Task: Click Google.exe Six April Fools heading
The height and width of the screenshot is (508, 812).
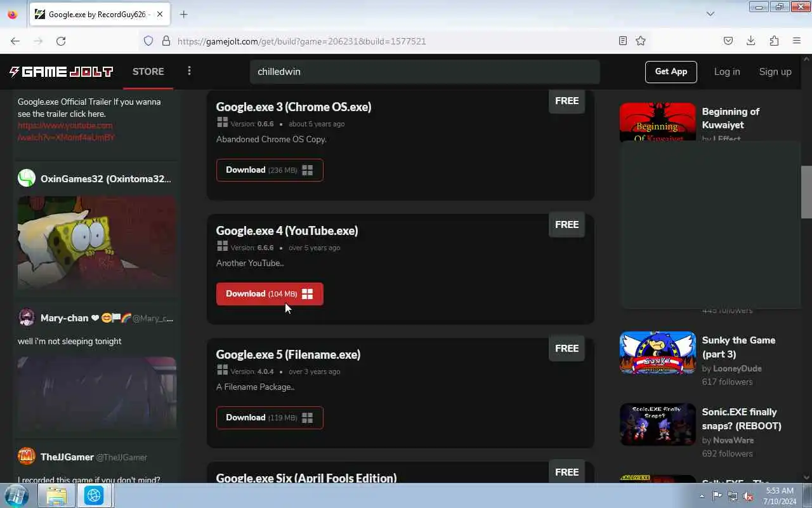Action: [x=306, y=478]
